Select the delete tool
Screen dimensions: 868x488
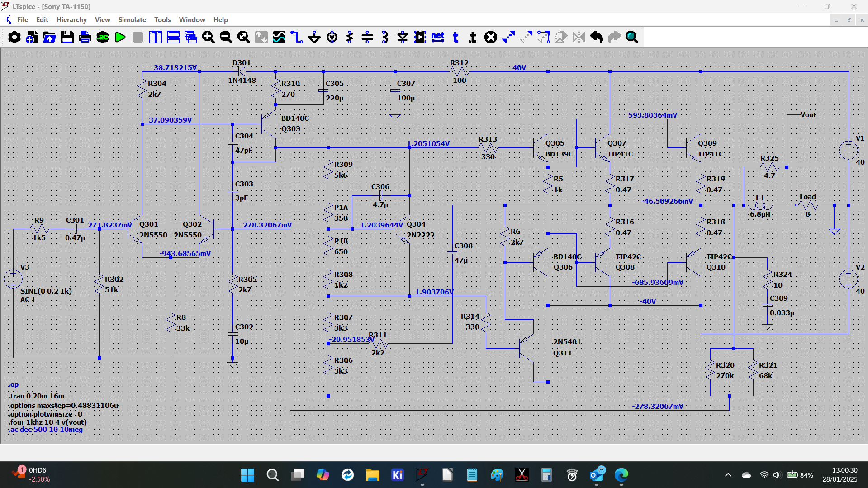(491, 37)
